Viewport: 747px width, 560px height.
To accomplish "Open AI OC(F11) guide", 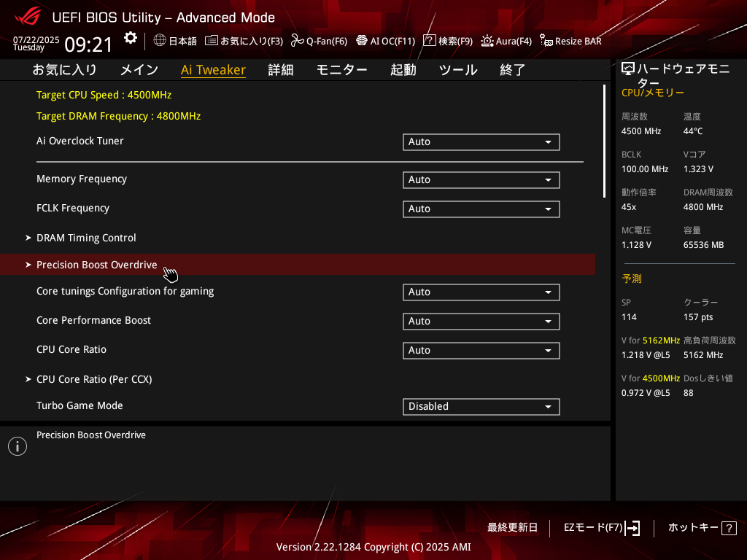I will (386, 41).
